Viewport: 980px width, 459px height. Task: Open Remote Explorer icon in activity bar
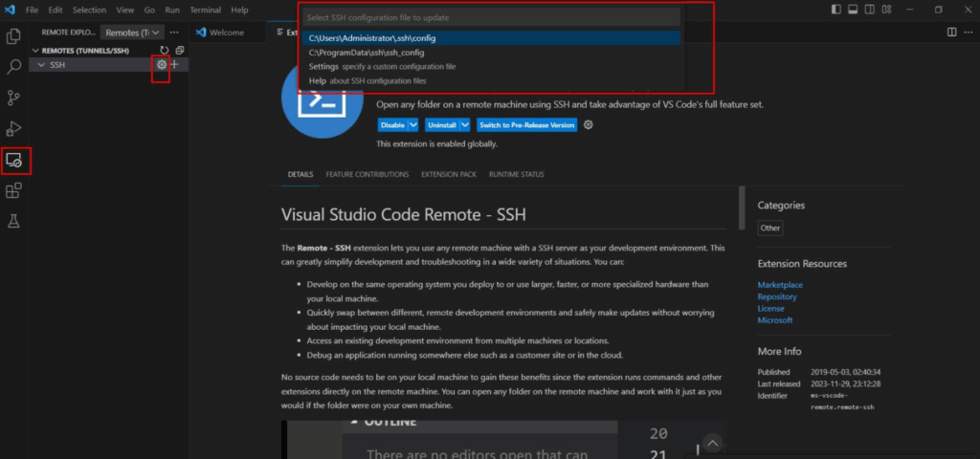coord(13,161)
